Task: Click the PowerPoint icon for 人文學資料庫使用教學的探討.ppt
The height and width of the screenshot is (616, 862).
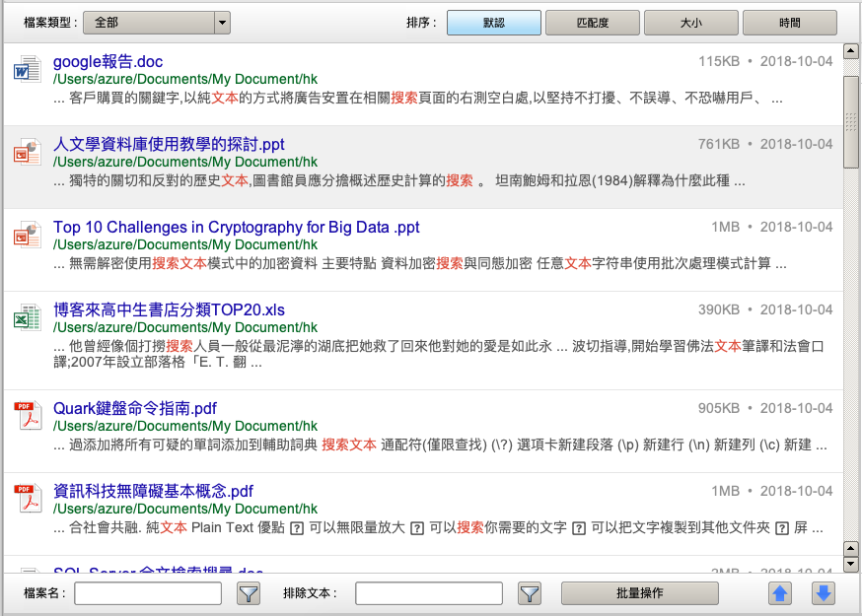Action: click(26, 153)
